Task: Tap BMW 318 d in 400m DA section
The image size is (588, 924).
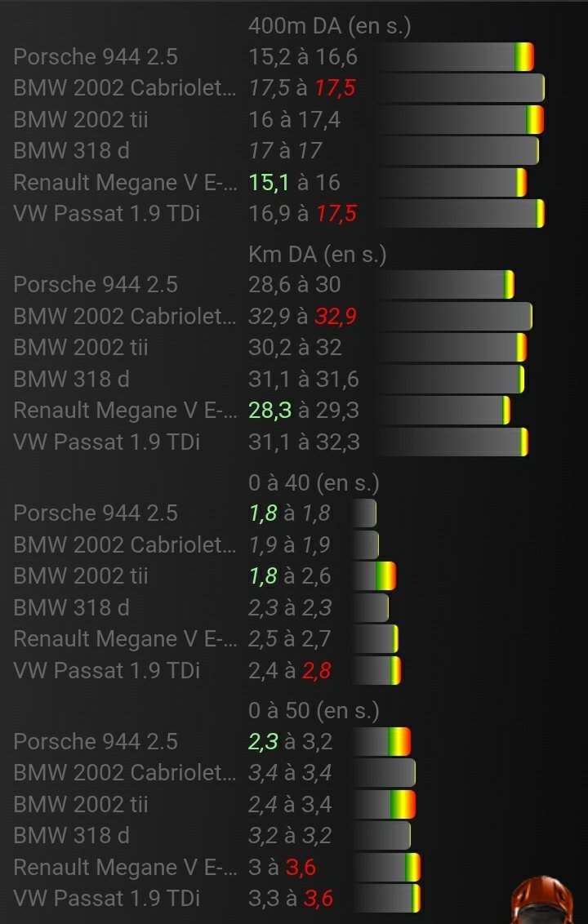Action: [71, 151]
